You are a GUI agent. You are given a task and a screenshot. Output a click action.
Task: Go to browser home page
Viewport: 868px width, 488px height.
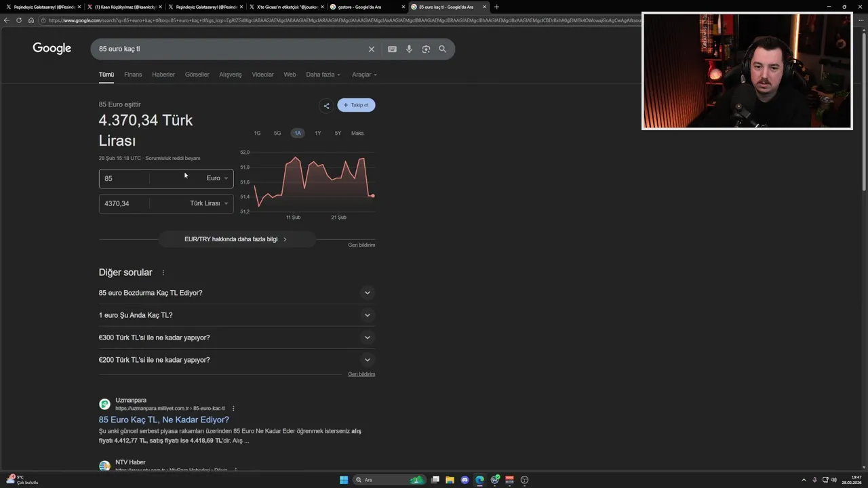[x=31, y=20]
